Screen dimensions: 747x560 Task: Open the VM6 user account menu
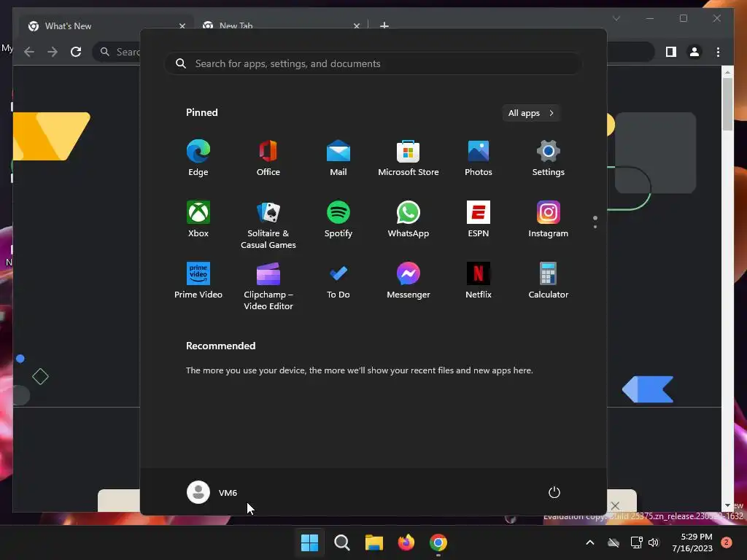[212, 492]
